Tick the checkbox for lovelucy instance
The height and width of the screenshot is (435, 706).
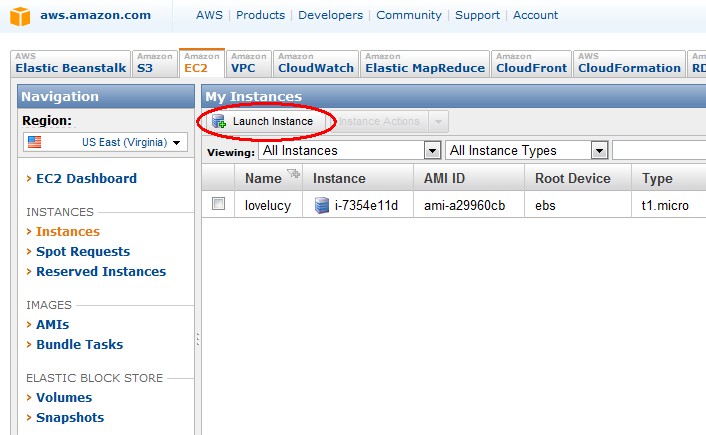(218, 204)
